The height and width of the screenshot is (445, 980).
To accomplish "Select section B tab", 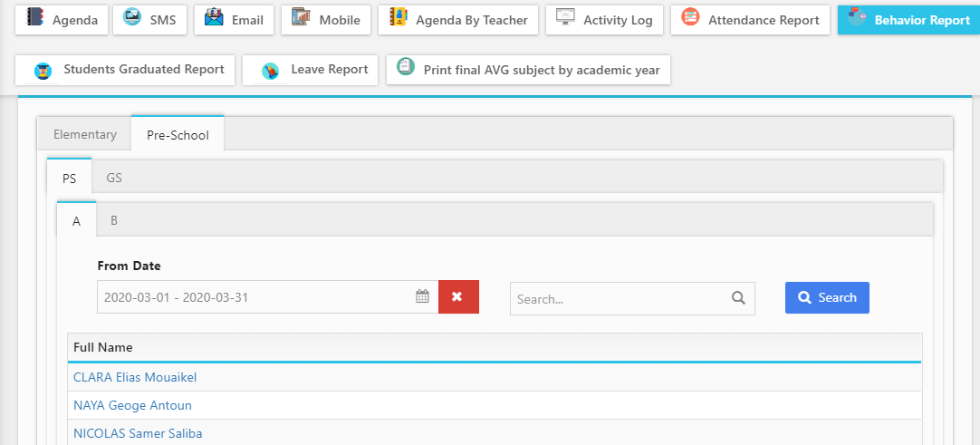I will click(x=114, y=220).
